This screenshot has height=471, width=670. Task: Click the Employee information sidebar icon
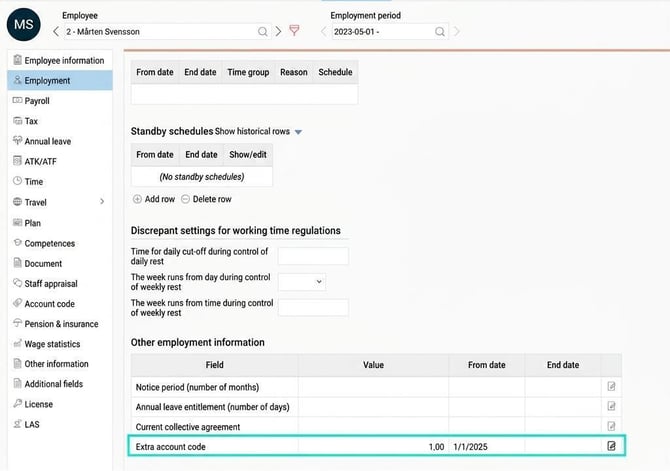[17, 60]
